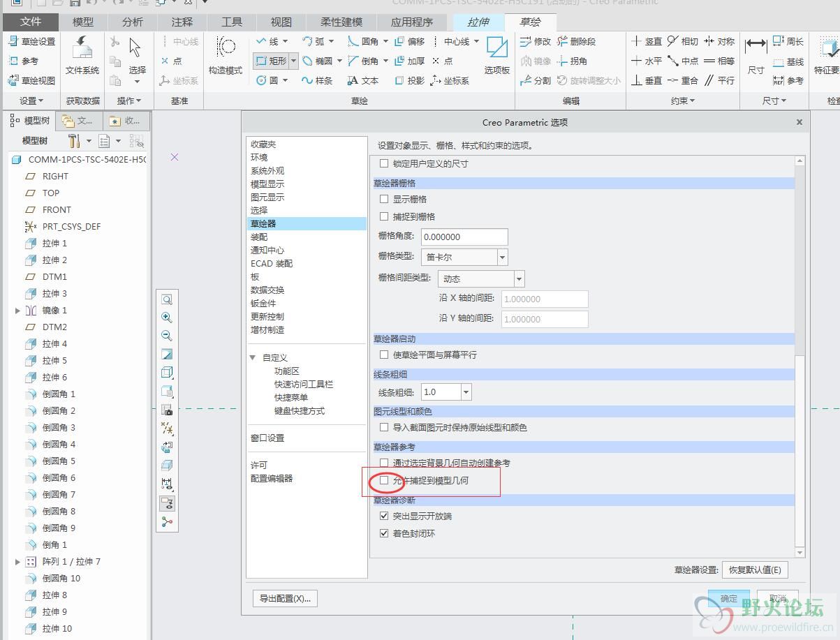Open the 栅格间距类型 动态 dropdown
The image size is (840, 640).
click(519, 278)
